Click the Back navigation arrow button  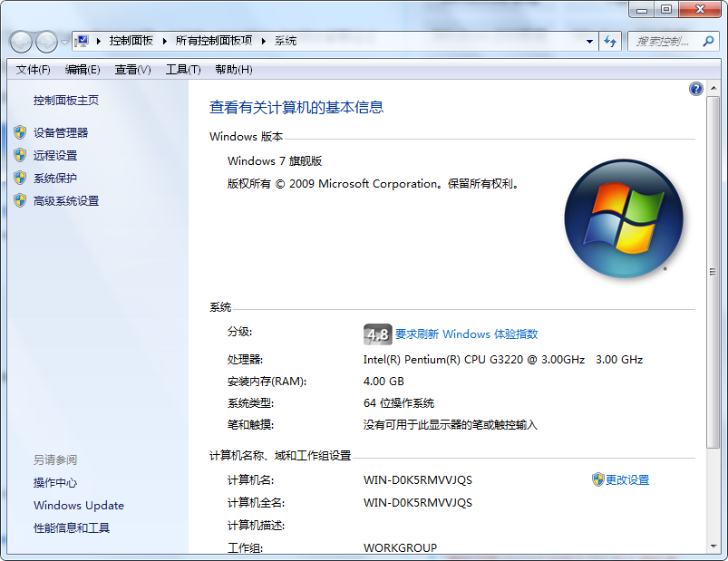[x=21, y=42]
